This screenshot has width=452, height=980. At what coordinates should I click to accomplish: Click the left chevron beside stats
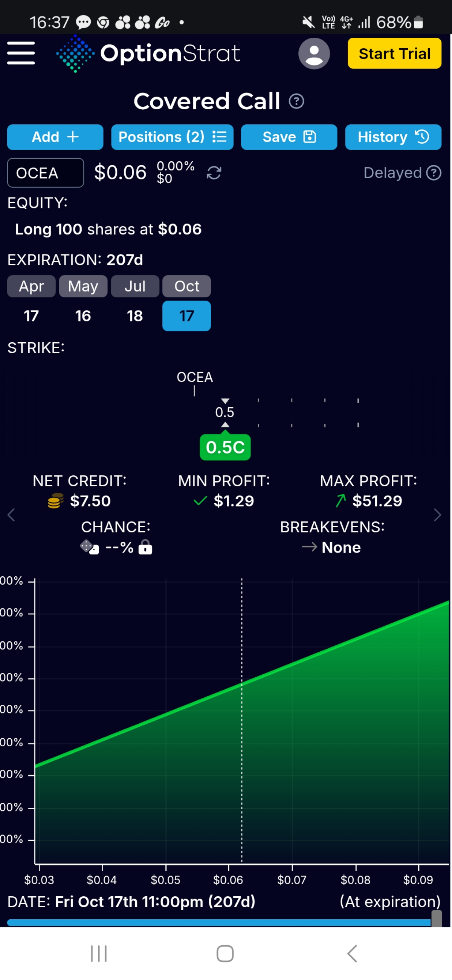tap(11, 515)
